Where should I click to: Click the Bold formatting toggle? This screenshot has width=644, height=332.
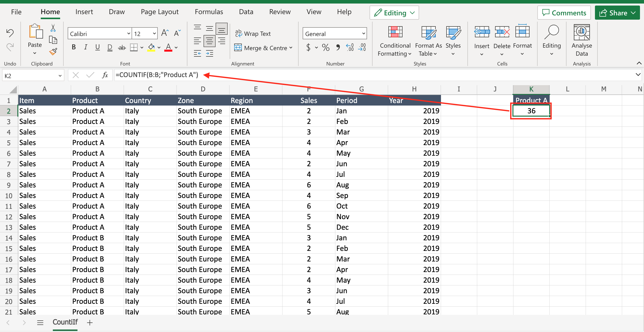coord(75,47)
